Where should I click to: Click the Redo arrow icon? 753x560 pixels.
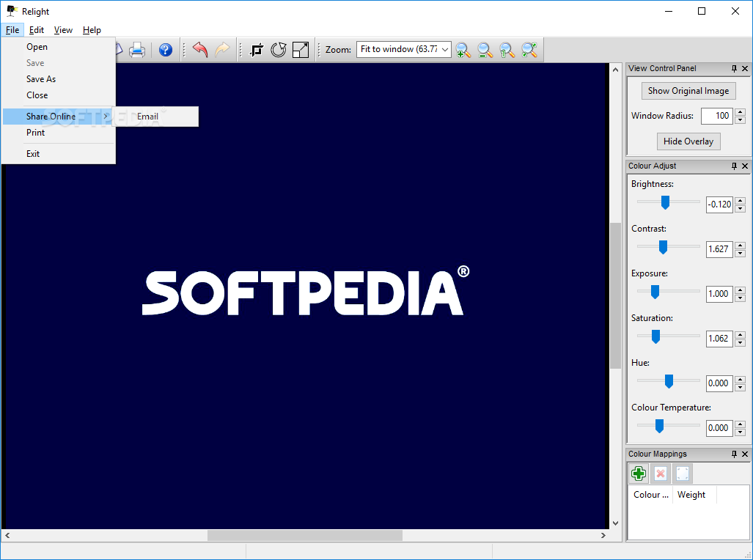point(222,50)
